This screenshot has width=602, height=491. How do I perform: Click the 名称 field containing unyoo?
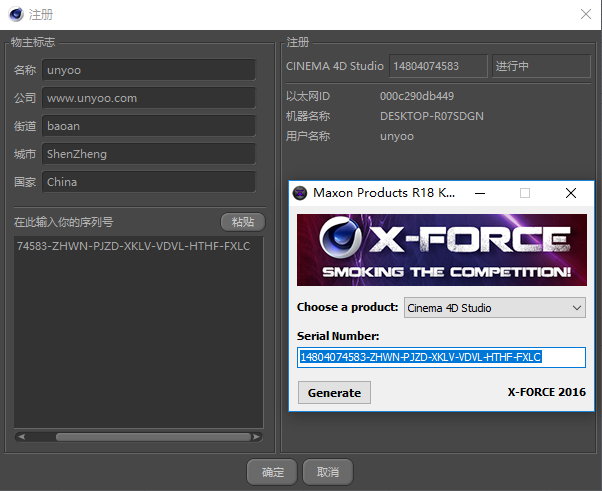tap(148, 70)
